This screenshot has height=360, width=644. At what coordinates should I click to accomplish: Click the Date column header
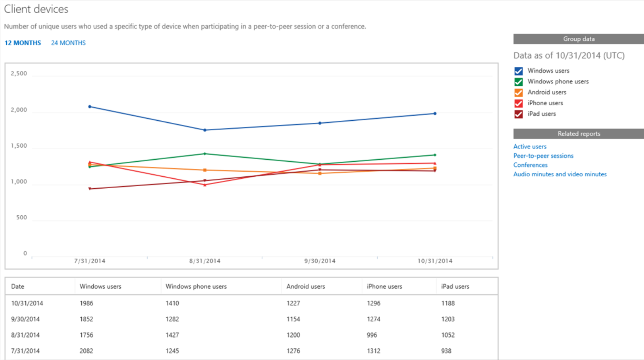click(18, 286)
